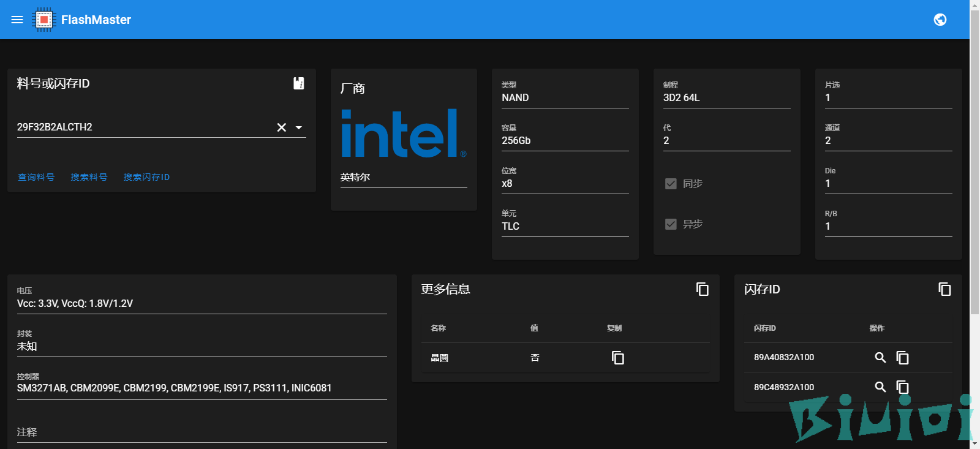Copy flash ID 89C48932A100
The height and width of the screenshot is (449, 980).
pyautogui.click(x=902, y=387)
